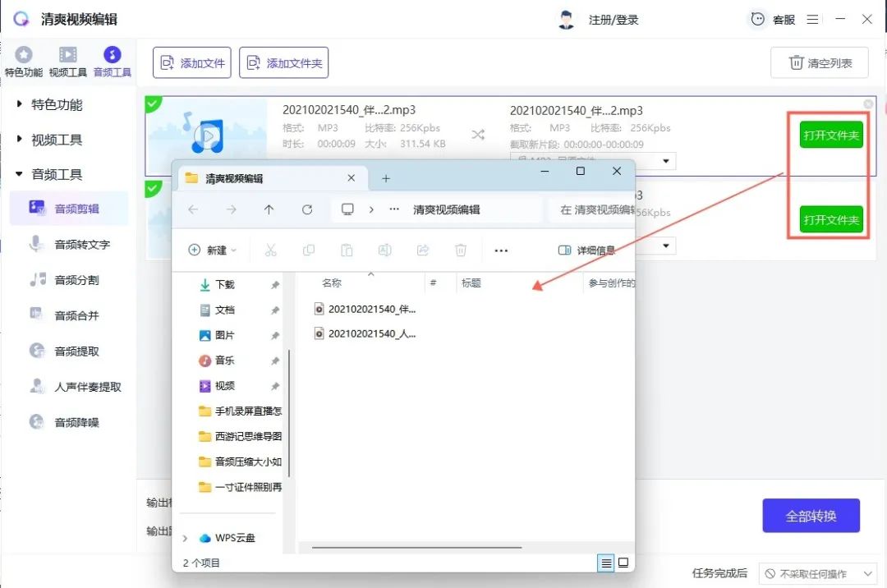This screenshot has width=887, height=588.
Task: Refresh the File Explorer folder
Action: pyautogui.click(x=307, y=209)
